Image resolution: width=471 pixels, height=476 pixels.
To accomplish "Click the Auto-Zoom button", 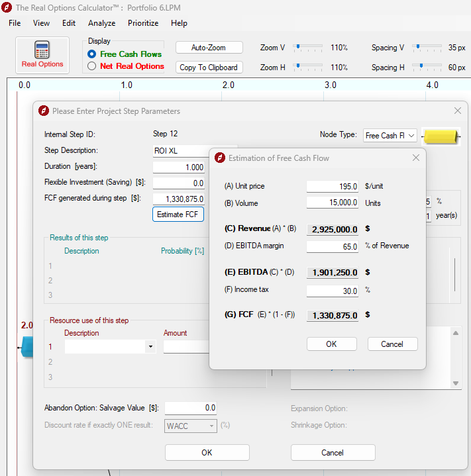I will tap(209, 48).
